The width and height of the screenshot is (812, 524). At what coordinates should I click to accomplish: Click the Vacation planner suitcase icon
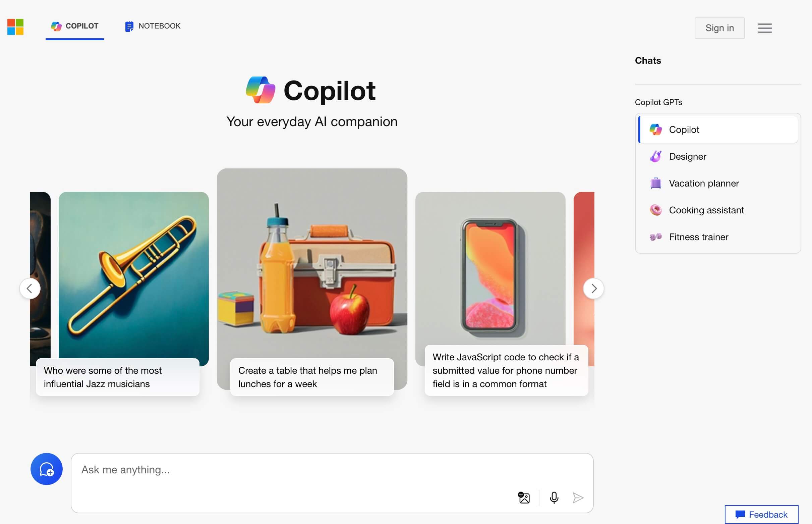[655, 184]
